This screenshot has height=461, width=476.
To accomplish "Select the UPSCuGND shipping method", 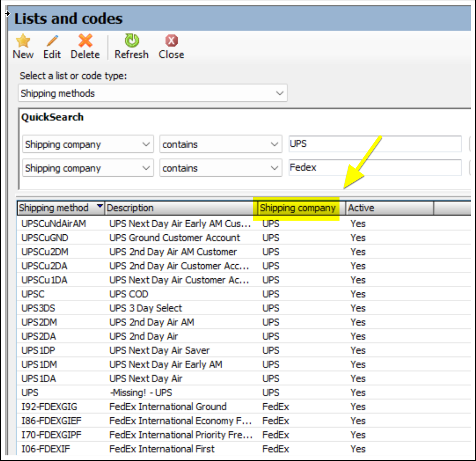I will 45,238.
